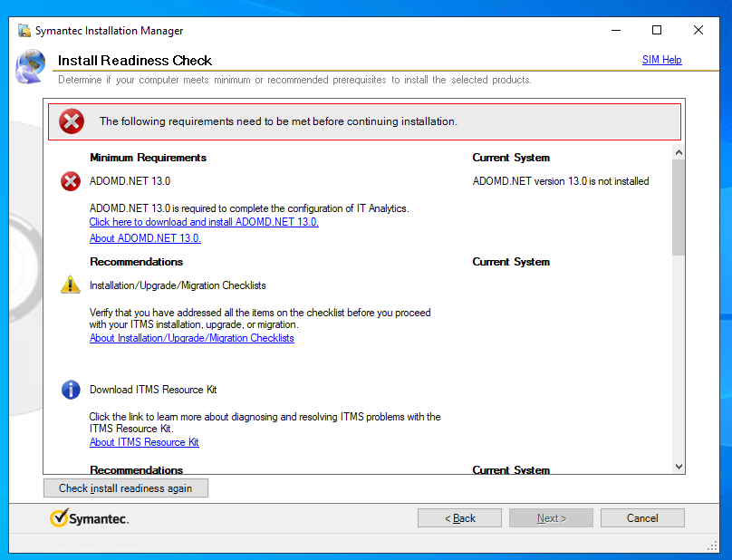This screenshot has height=560, width=732.
Task: Open the About ADOMD.NET 13.0 link
Action: [144, 238]
